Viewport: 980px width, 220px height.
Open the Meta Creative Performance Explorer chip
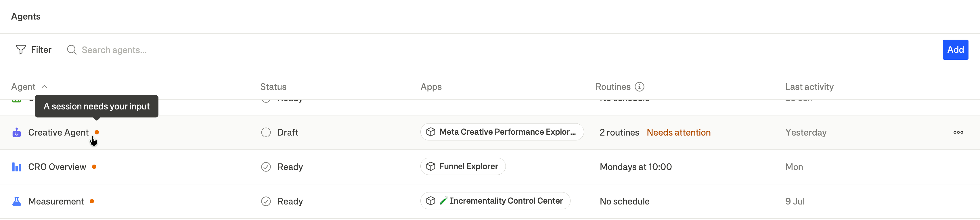[x=502, y=132]
